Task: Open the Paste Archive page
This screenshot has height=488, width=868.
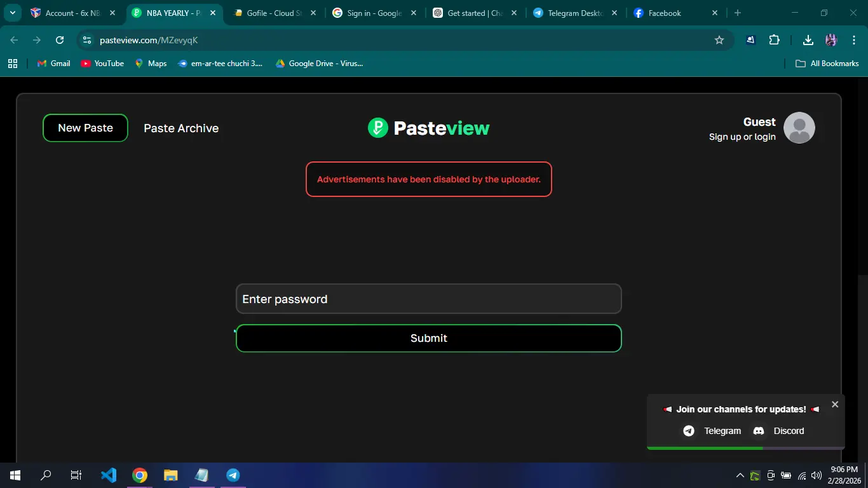Action: tap(181, 128)
